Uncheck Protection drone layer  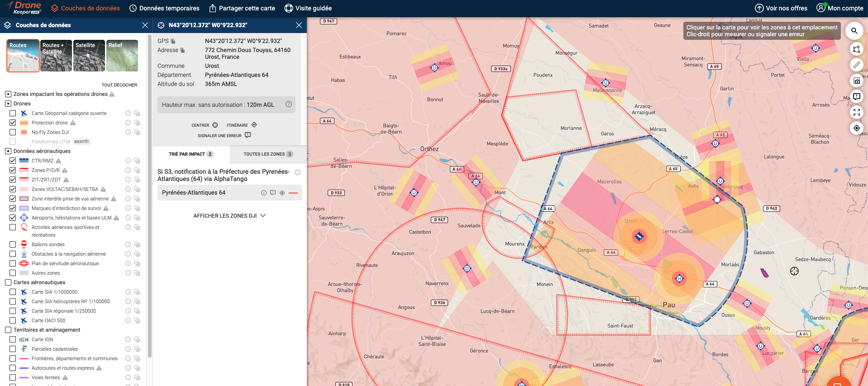(x=13, y=123)
